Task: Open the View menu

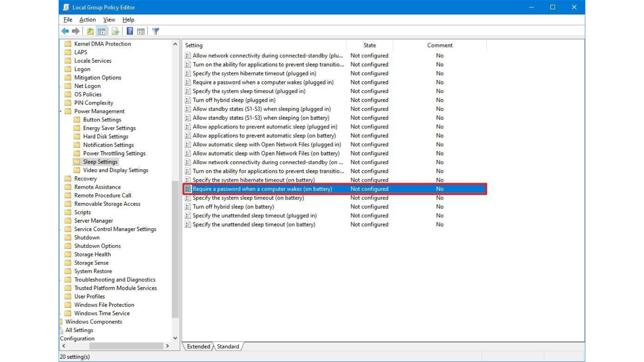Action: pos(109,19)
